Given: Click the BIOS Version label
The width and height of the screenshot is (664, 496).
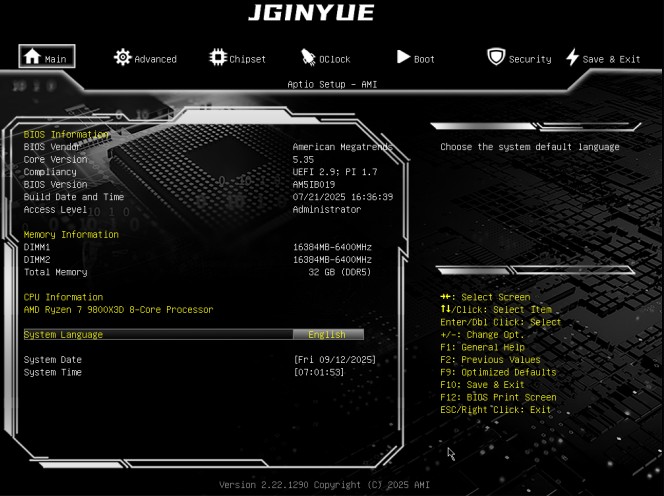Looking at the screenshot, I should click(x=55, y=185).
